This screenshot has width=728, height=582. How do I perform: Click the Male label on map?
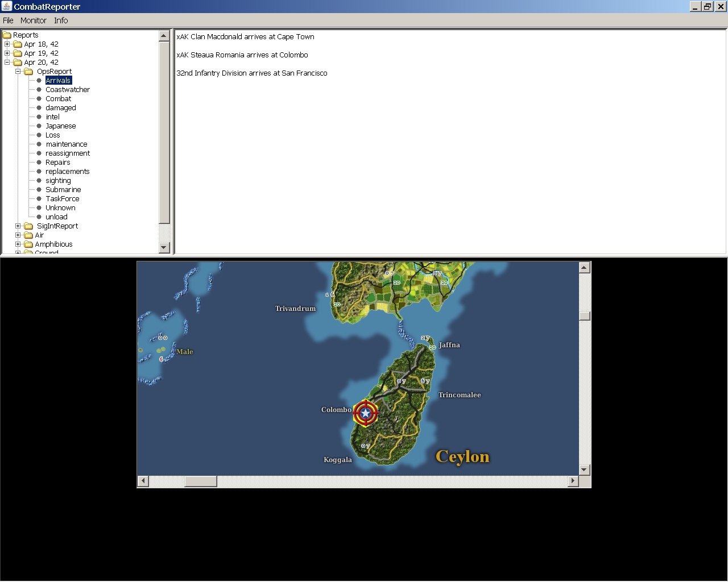[x=185, y=352]
